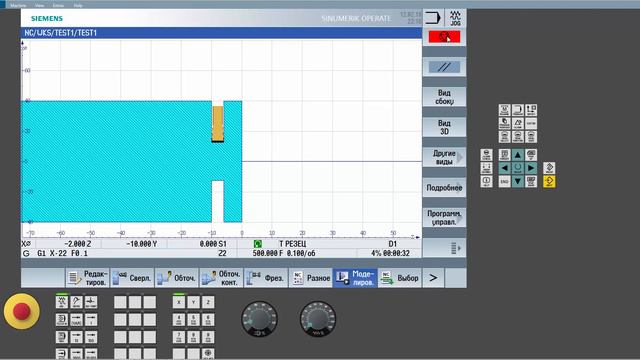Screen dimensions: 640x360
Task: Adjust the feed override rotary dial
Action: coord(318,319)
